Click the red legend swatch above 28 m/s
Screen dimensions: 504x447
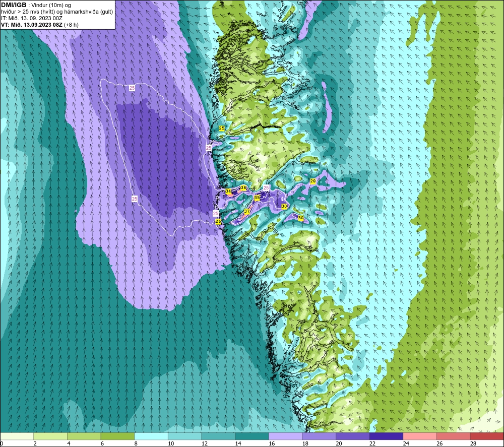[487, 436]
